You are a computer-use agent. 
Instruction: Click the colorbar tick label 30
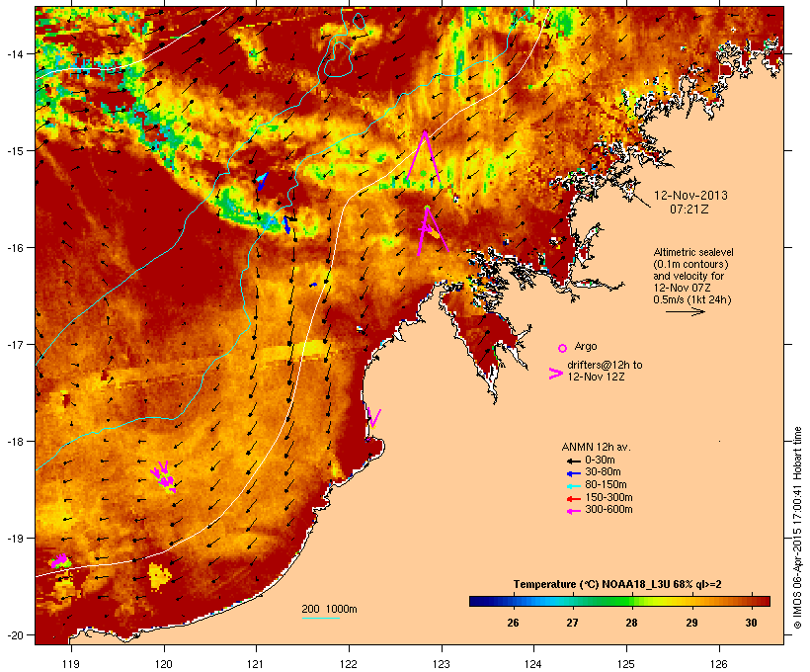(x=752, y=623)
